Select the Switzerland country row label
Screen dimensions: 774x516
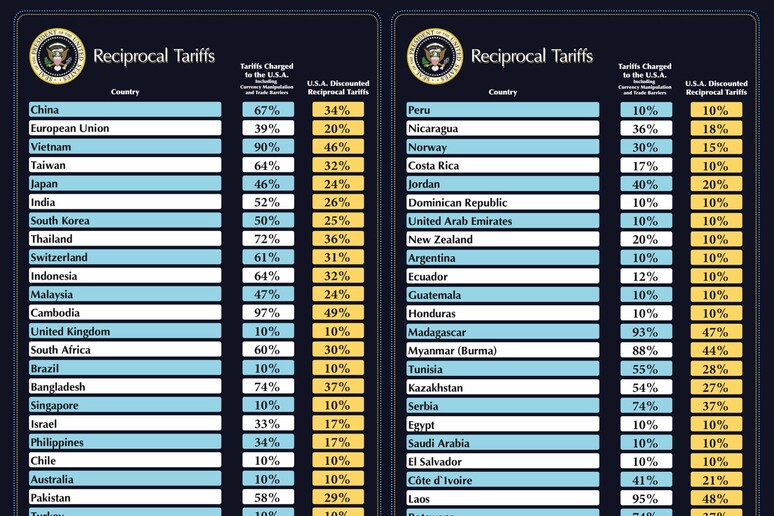point(125,258)
